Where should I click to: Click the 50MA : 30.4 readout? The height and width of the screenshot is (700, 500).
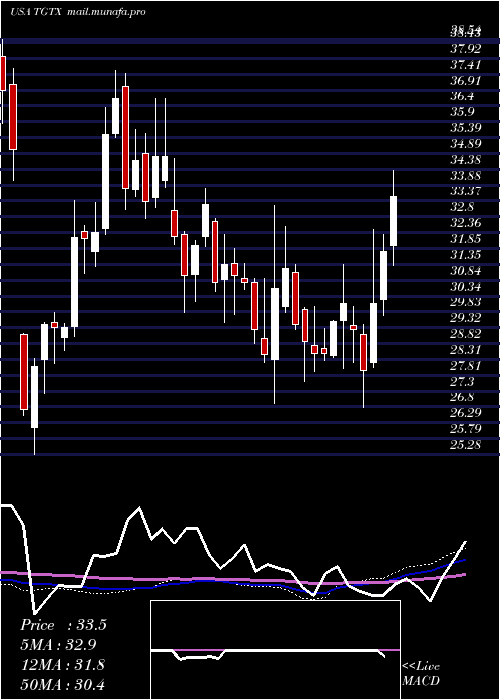tap(62, 684)
